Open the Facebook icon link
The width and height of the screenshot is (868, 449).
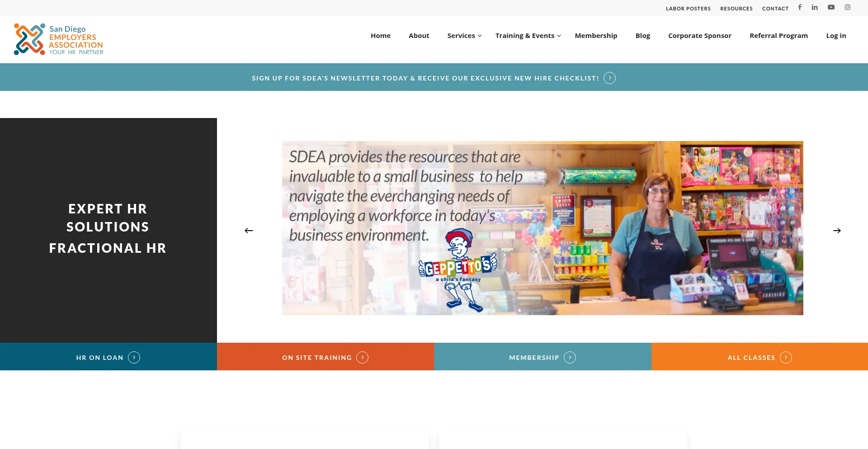800,7
